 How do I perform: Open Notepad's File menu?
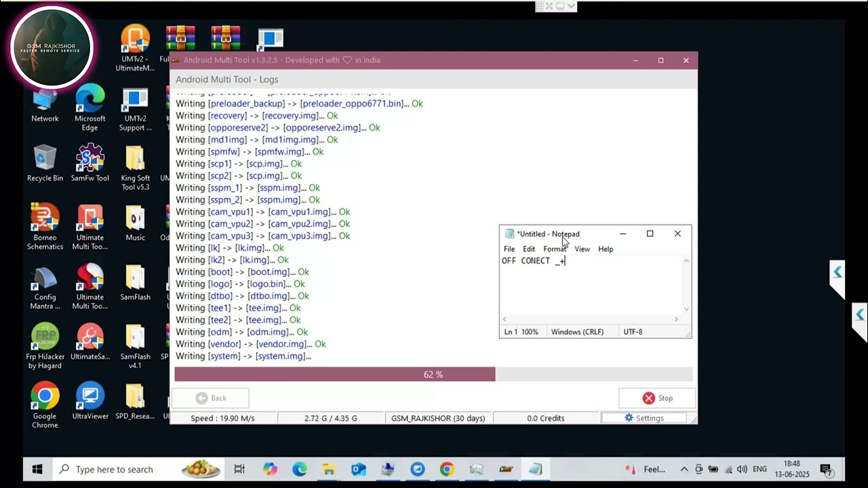coord(509,249)
